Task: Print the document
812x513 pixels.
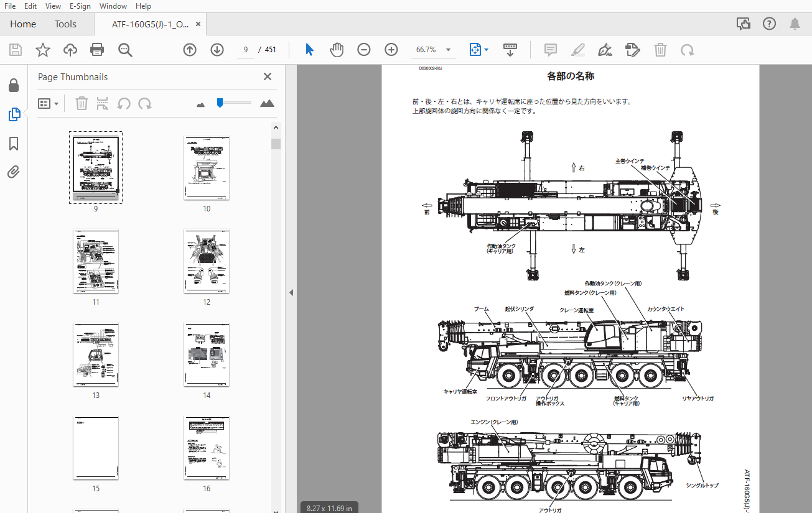Action: click(x=97, y=50)
